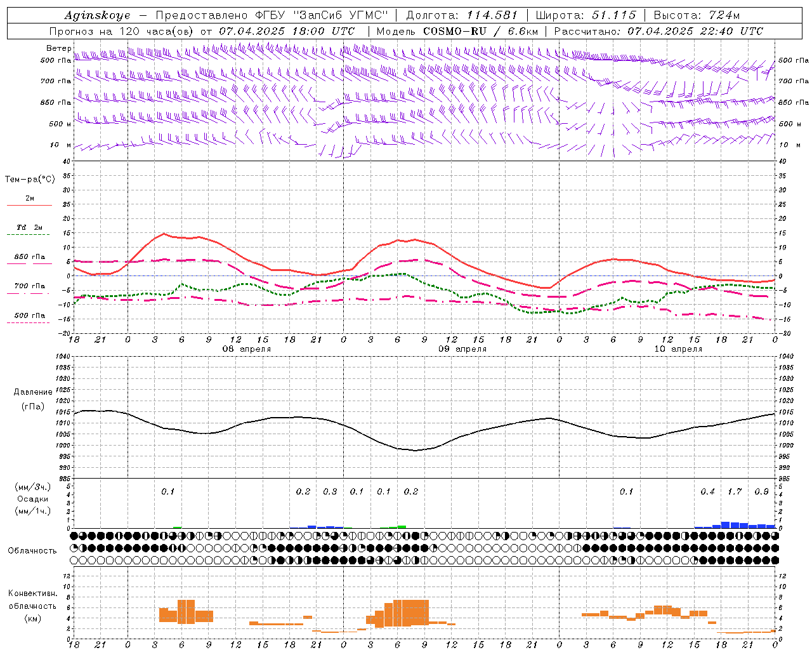Click the '(мм/1ч.)' precipitation unit label

coord(33,511)
